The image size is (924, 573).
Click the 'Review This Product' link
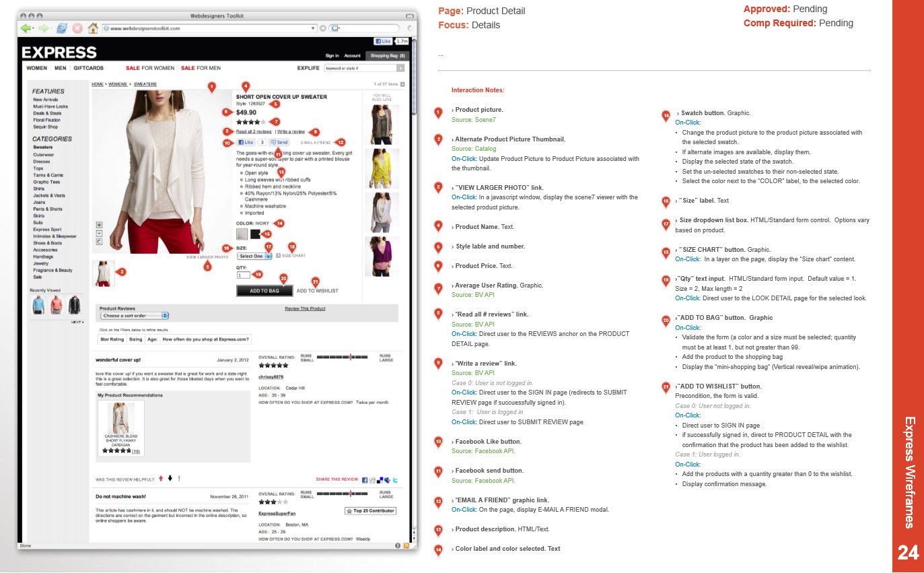(x=305, y=308)
